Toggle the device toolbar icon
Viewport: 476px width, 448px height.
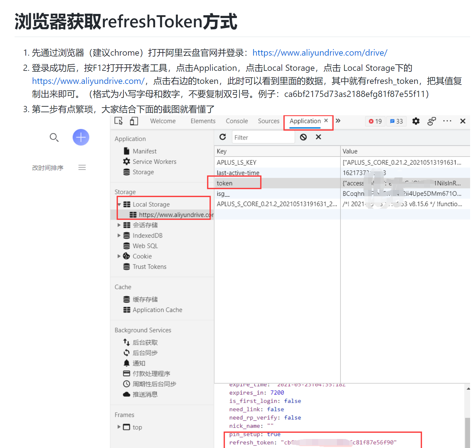(134, 121)
